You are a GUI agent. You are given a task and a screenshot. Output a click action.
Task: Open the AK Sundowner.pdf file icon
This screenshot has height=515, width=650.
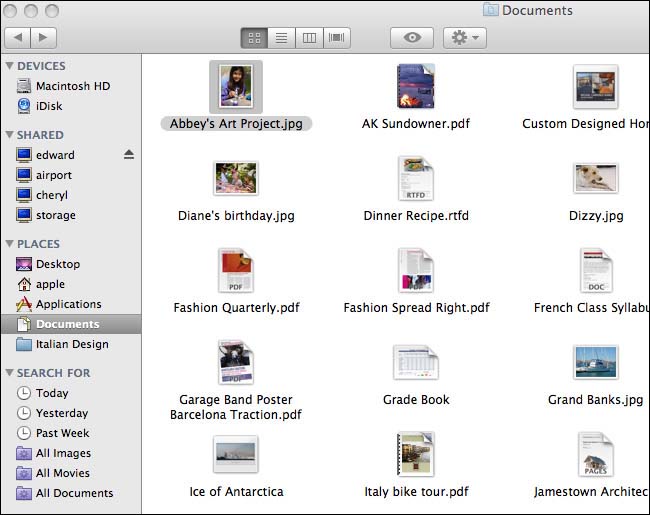click(x=415, y=87)
